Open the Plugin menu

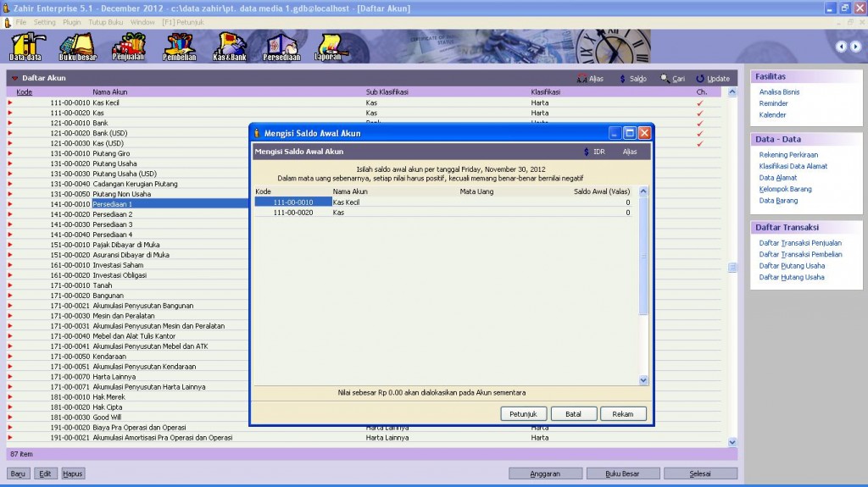(x=72, y=21)
